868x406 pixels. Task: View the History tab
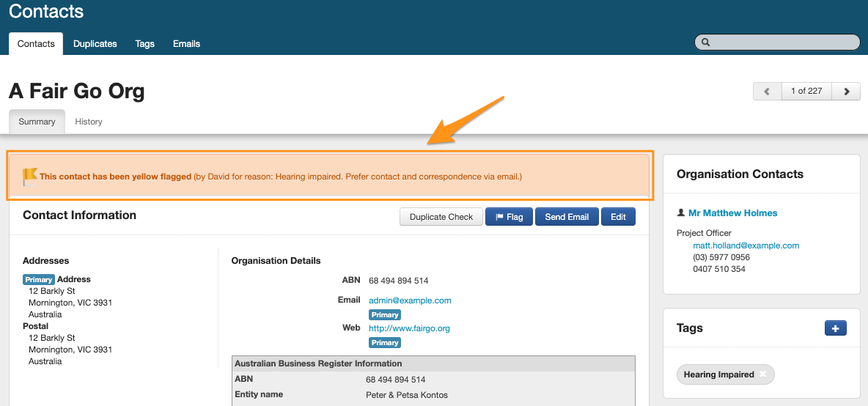coord(89,122)
